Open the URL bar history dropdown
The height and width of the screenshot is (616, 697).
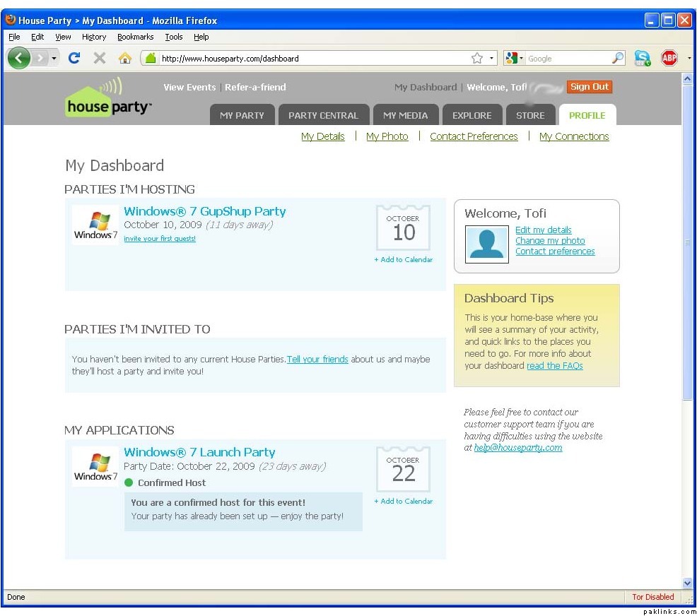click(x=493, y=59)
